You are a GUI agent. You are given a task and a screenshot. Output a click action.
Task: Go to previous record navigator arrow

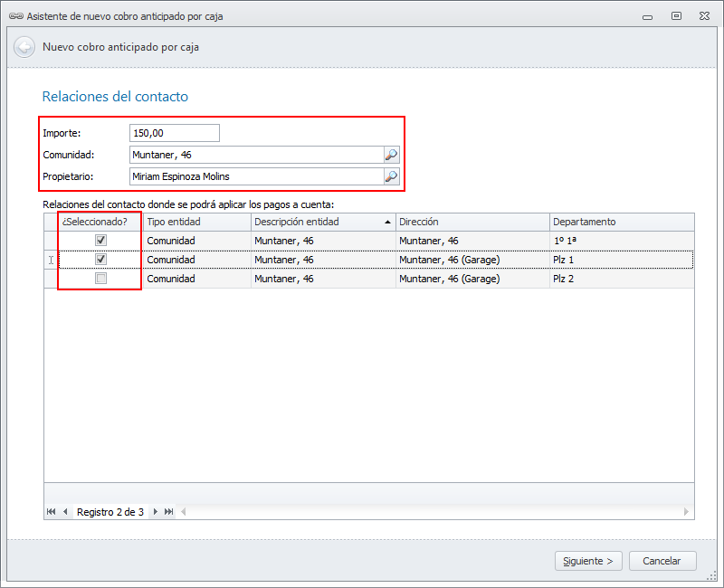click(65, 511)
